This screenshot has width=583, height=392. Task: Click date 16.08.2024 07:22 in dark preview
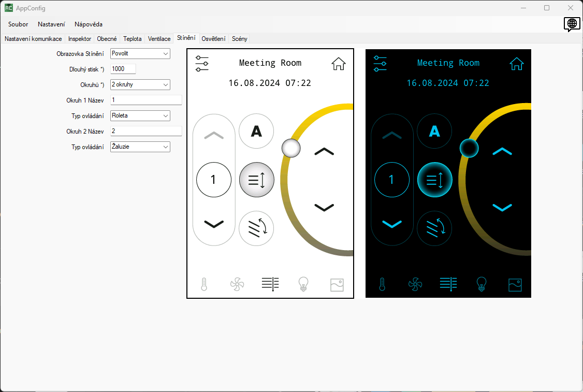pos(448,83)
